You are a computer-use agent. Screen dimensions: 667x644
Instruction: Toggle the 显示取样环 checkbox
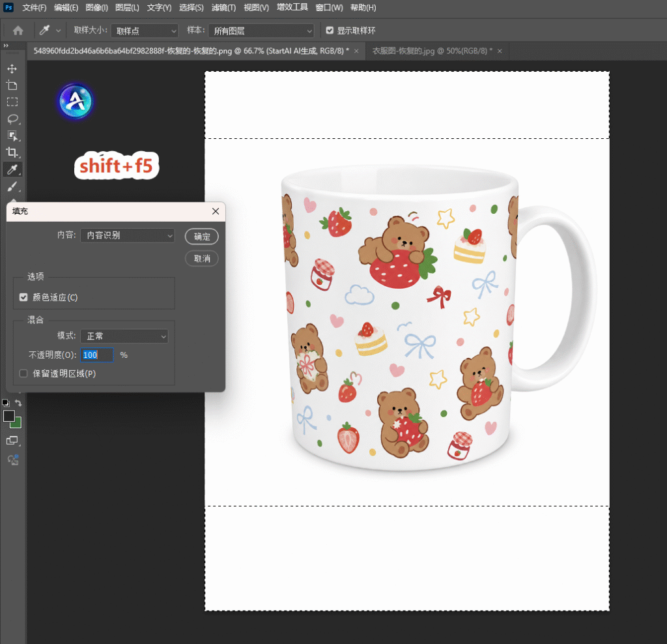330,30
